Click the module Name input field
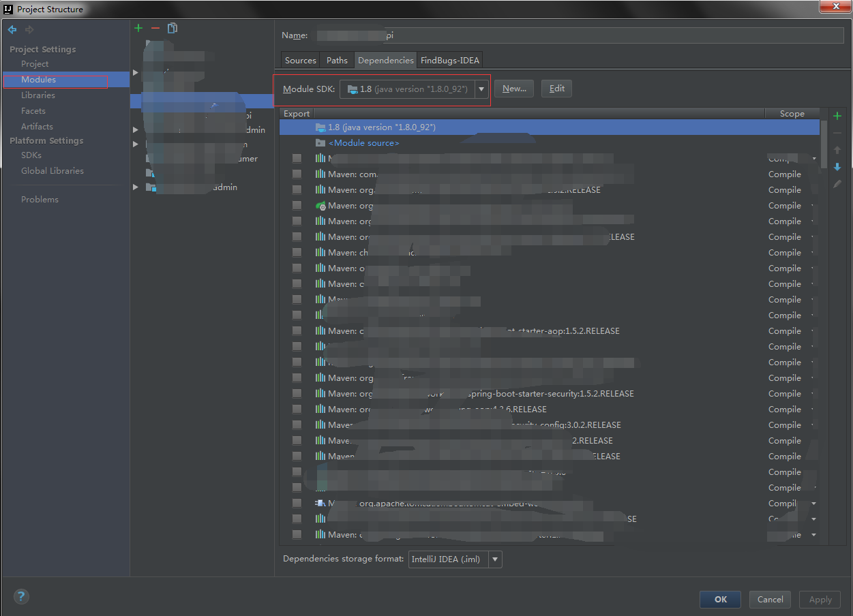This screenshot has height=616, width=853. click(x=579, y=35)
